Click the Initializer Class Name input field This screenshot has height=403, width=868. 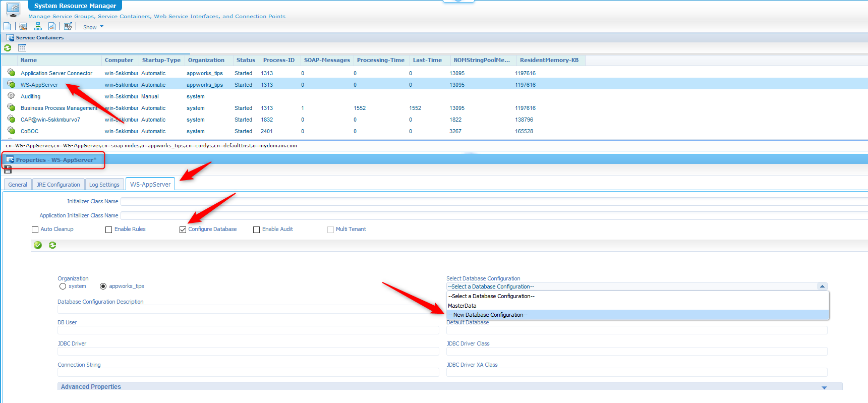494,201
